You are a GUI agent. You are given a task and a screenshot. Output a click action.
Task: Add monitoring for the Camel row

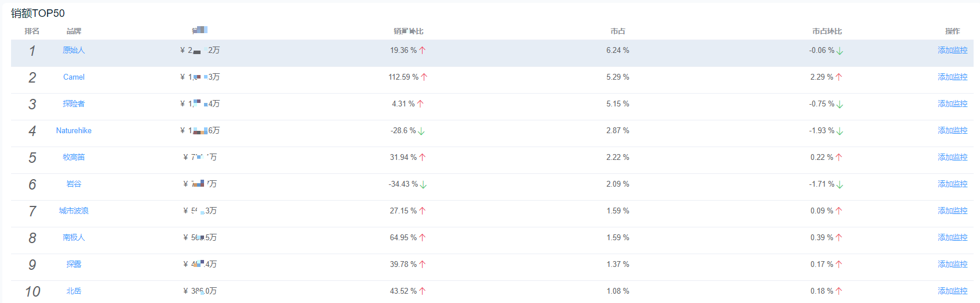click(952, 77)
